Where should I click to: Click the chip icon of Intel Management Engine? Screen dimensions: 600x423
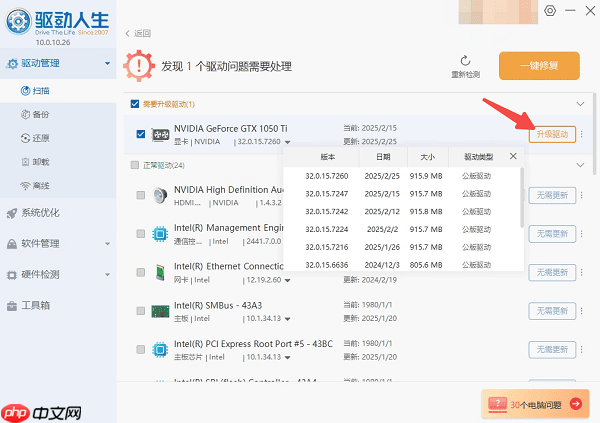[x=160, y=234]
